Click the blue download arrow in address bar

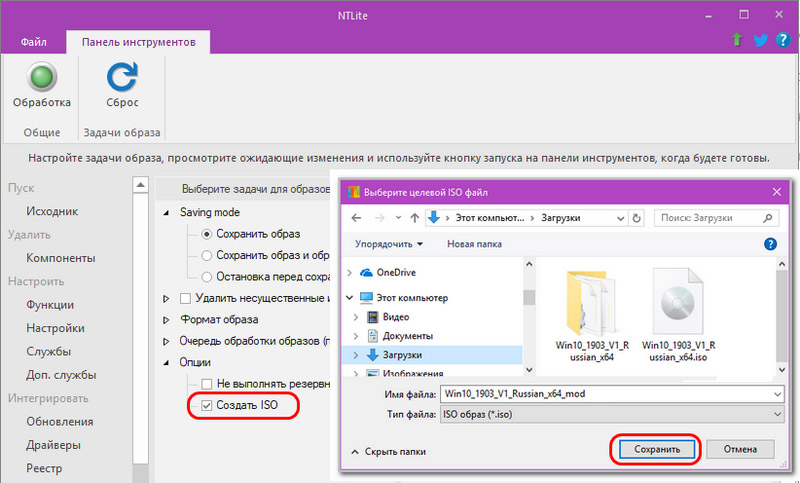click(x=434, y=218)
